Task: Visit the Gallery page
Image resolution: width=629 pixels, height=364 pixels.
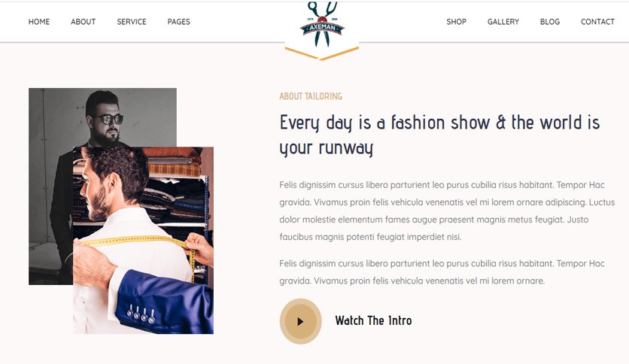Action: click(x=503, y=22)
